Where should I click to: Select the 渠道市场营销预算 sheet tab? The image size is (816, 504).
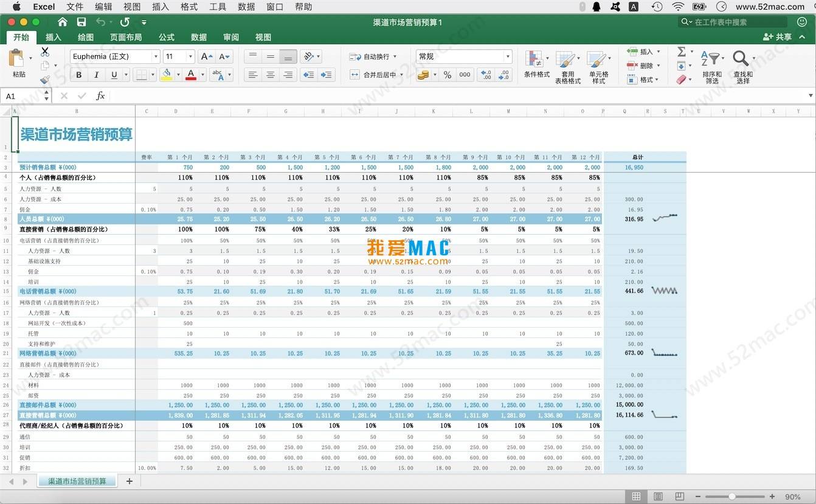click(77, 481)
